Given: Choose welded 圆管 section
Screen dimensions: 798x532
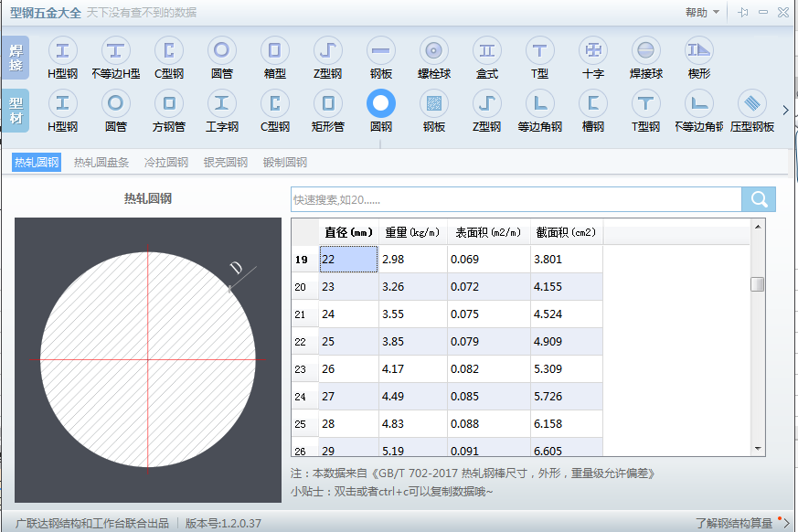Looking at the screenshot, I should 222,50.
